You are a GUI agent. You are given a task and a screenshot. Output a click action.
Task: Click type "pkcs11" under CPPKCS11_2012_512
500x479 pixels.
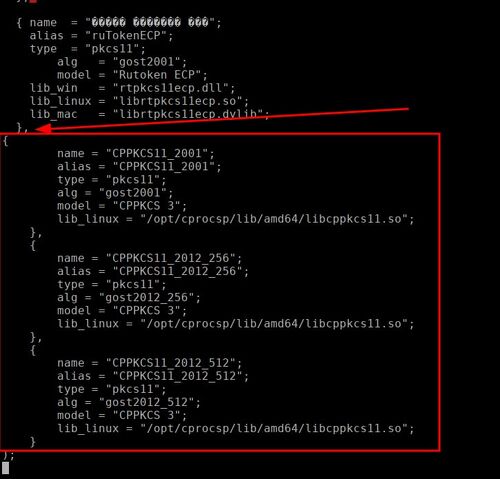click(x=111, y=389)
